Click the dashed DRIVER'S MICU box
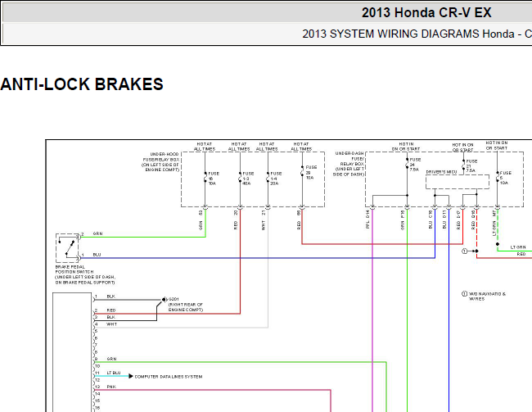 [458, 182]
